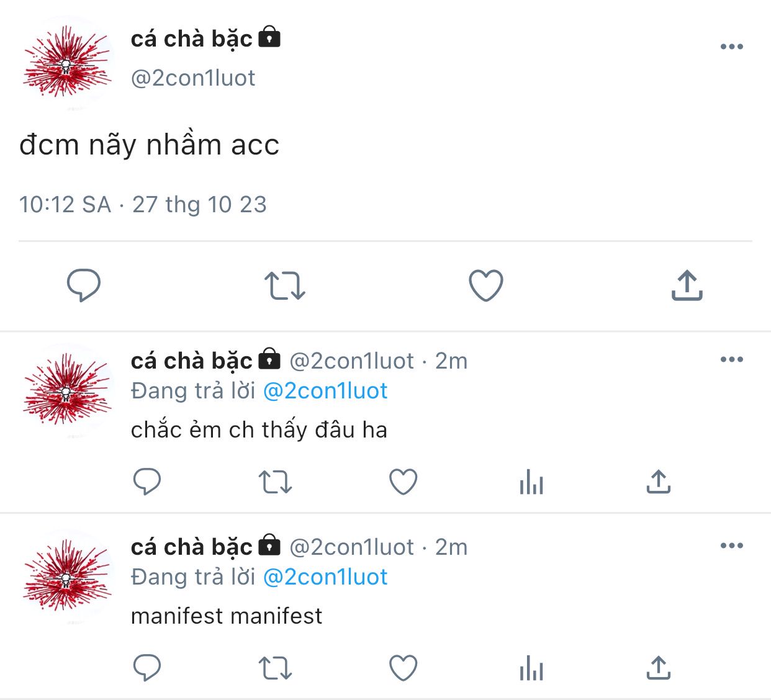Screen dimensions: 771x700
Task: Retweet the "manifest manifest" reply
Action: (x=275, y=668)
